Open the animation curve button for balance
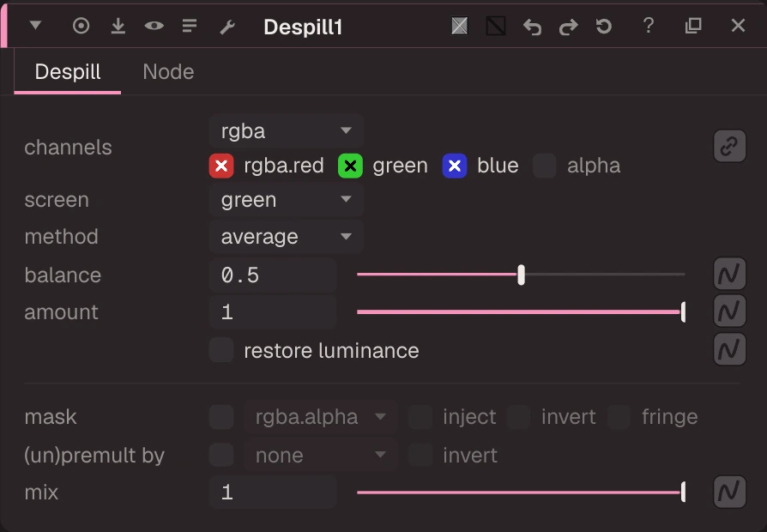This screenshot has height=532, width=767. 729,274
